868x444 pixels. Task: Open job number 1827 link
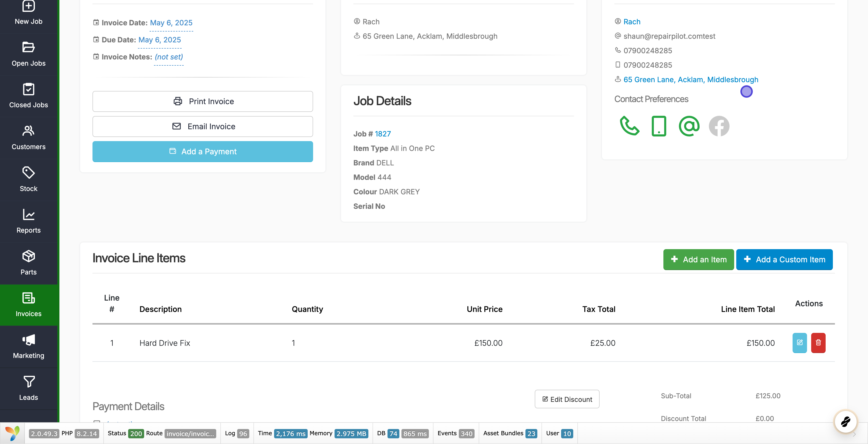383,134
